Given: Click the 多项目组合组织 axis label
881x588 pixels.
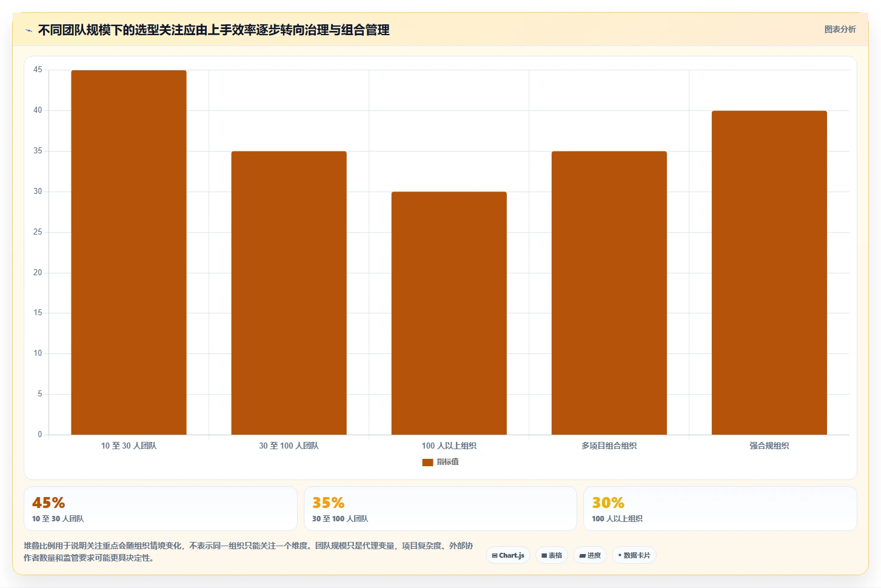Looking at the screenshot, I should click(609, 446).
